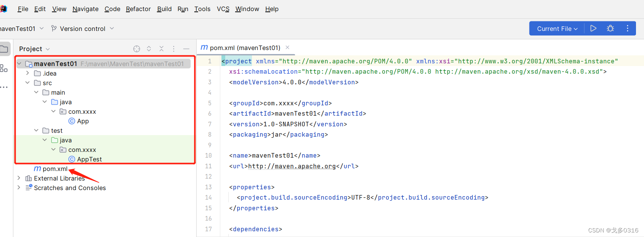Collapse the com.xxxx package under main
This screenshot has height=237, width=644.
[x=53, y=111]
